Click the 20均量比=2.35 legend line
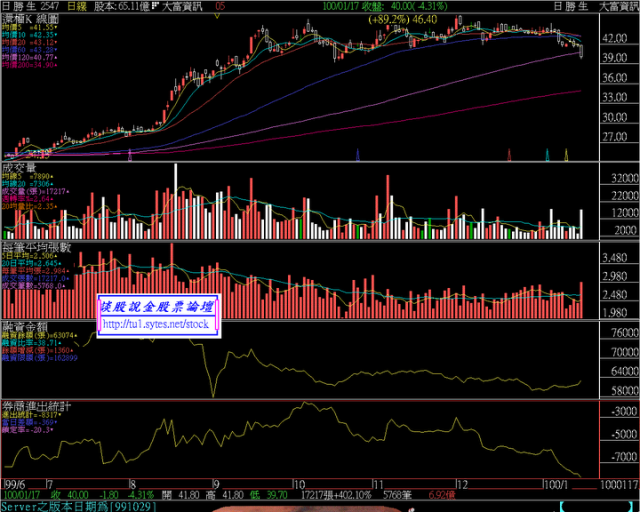The image size is (640, 512). [x=29, y=207]
